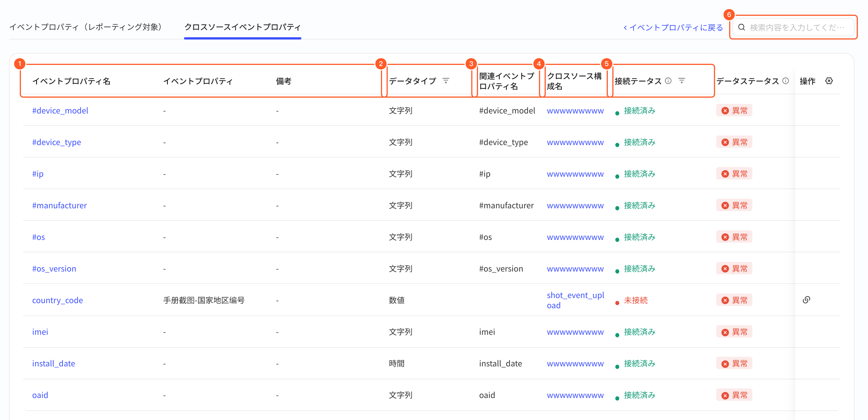
Task: Click the 異常 badge in the country_code row
Action: click(x=734, y=300)
